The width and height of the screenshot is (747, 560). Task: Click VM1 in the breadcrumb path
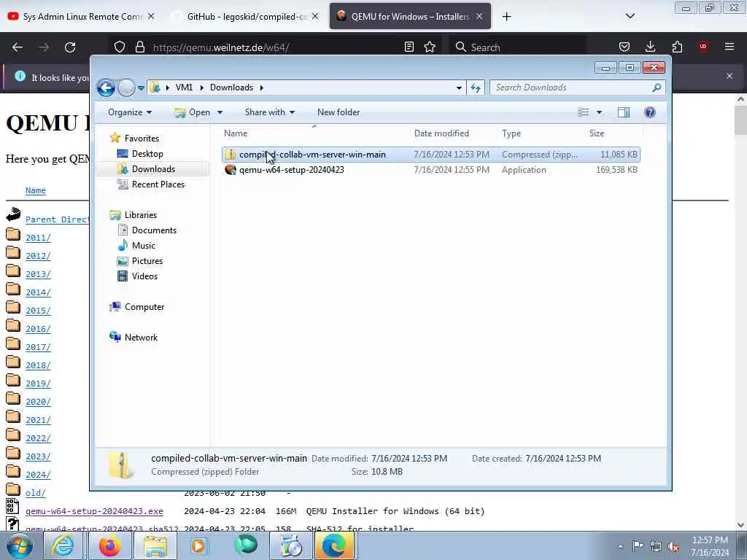click(184, 87)
